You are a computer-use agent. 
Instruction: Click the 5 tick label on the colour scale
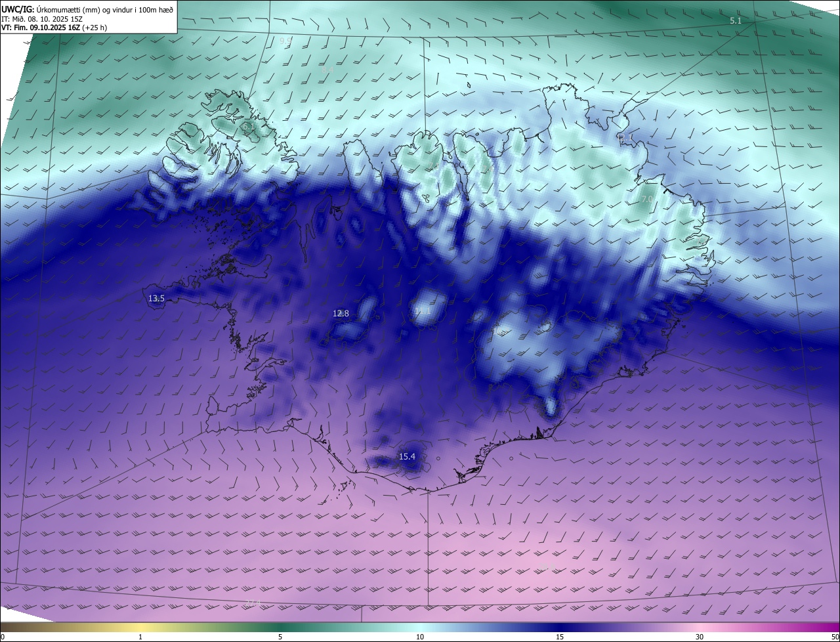tap(280, 637)
